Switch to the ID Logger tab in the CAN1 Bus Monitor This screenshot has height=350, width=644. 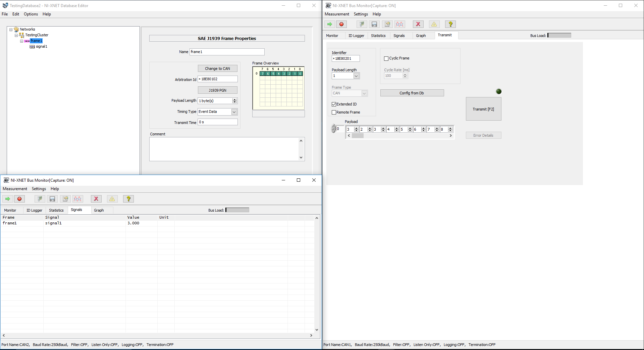click(x=356, y=36)
